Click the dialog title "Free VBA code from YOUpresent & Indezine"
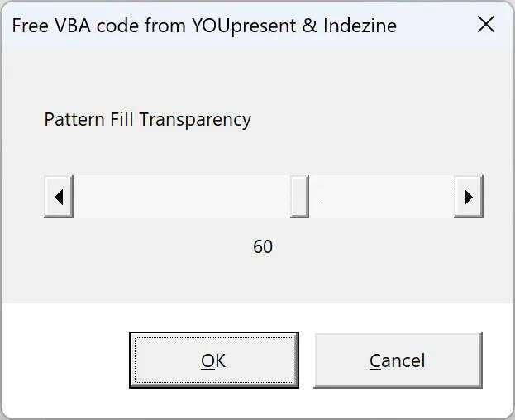The width and height of the screenshot is (515, 420). pyautogui.click(x=203, y=26)
